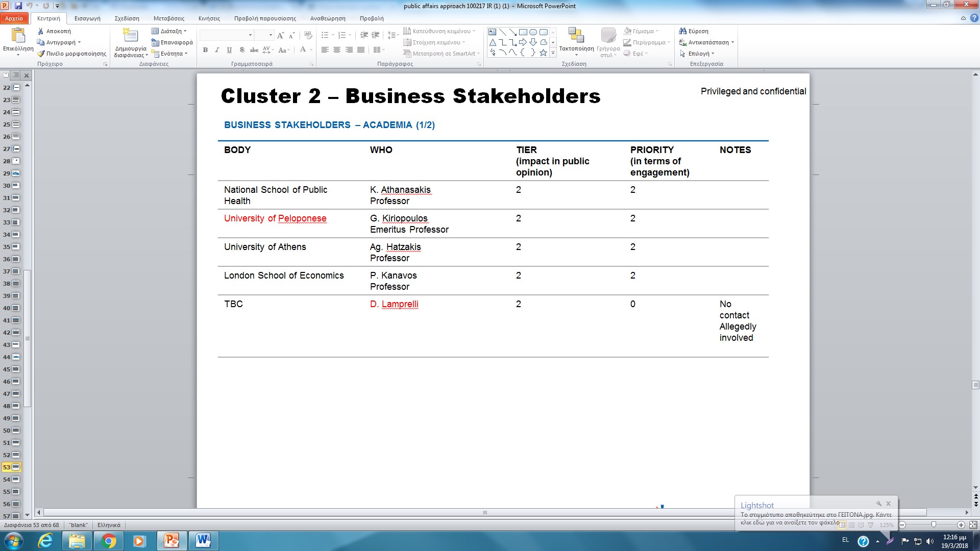Open the Αντικατάσταση replace dropdown
The image size is (980, 551).
click(x=706, y=42)
